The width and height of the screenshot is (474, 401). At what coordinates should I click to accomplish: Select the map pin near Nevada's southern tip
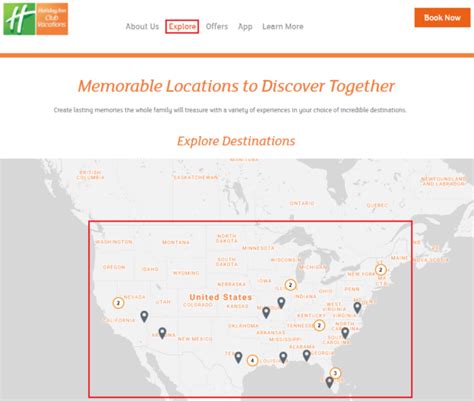click(x=144, y=316)
